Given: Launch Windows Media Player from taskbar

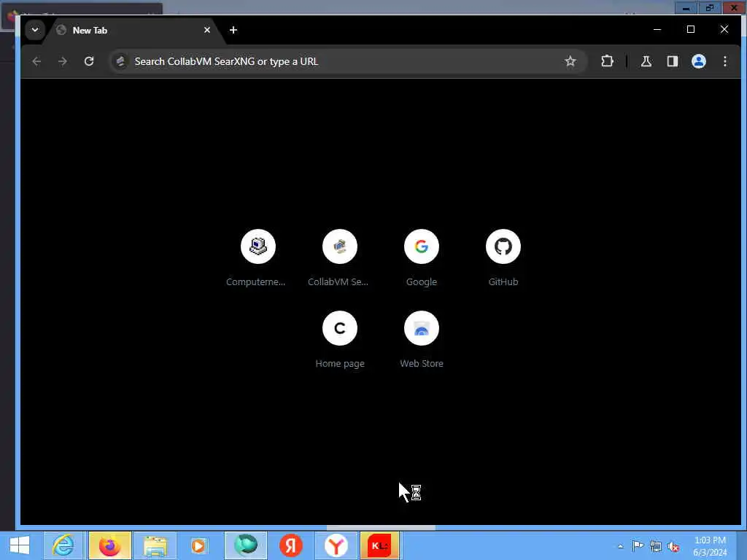Looking at the screenshot, I should tap(198, 545).
